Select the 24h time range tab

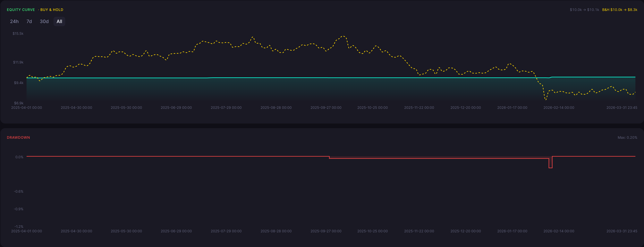click(x=14, y=21)
